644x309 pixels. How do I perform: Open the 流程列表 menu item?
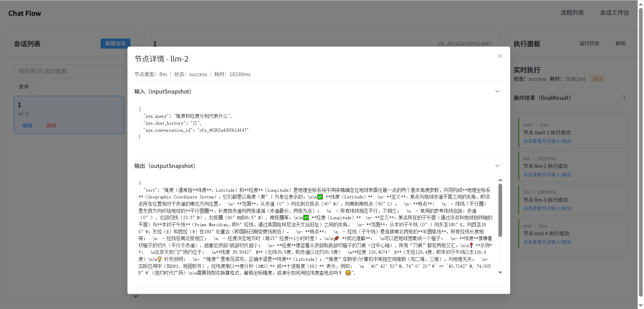click(572, 13)
